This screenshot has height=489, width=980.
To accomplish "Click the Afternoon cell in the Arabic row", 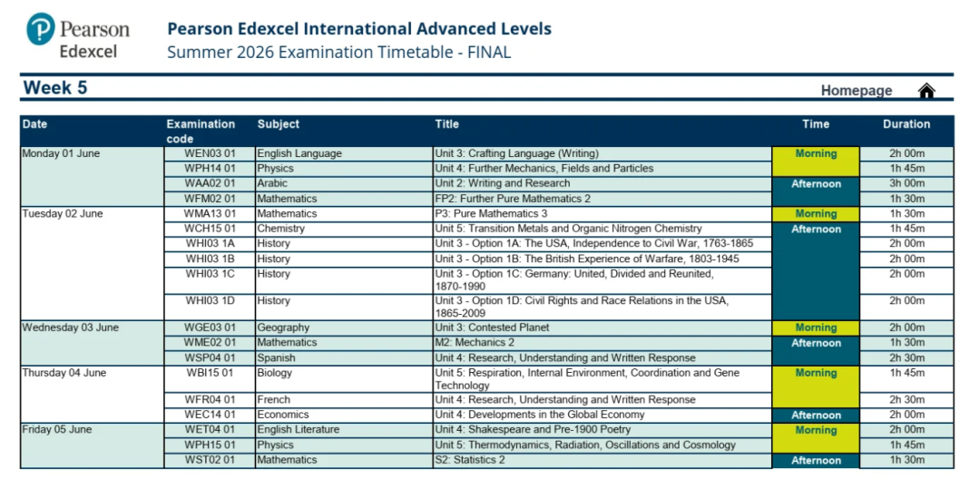I will point(815,184).
